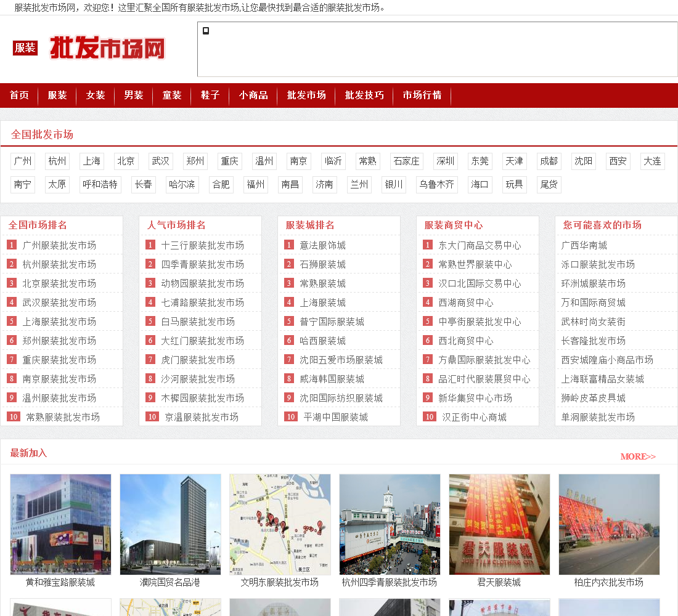Click the 濮院国贸名品港 caption text

pyautogui.click(x=170, y=582)
